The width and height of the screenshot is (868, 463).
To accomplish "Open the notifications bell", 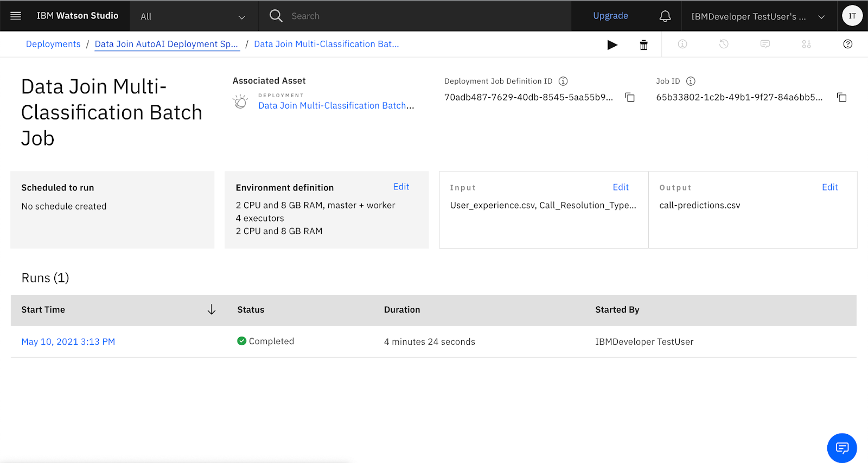I will tap(665, 16).
